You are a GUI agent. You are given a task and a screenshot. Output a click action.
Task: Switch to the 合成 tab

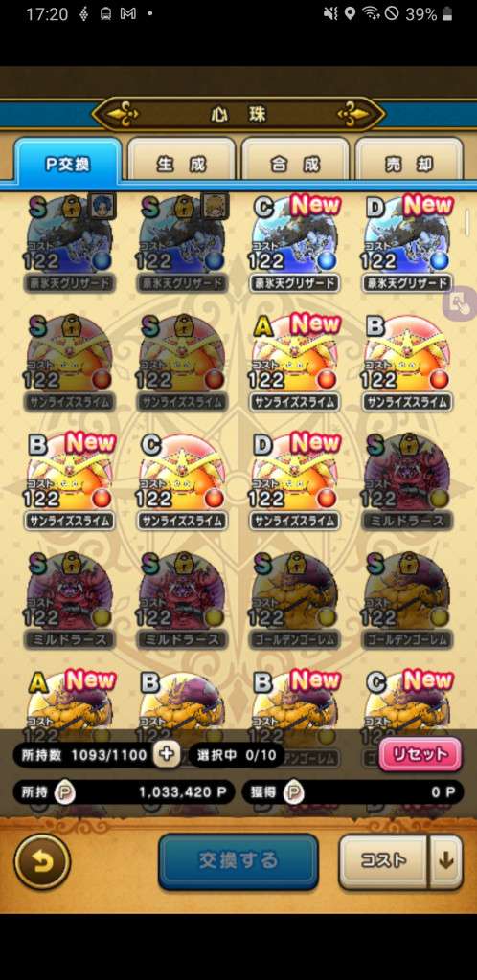(295, 164)
